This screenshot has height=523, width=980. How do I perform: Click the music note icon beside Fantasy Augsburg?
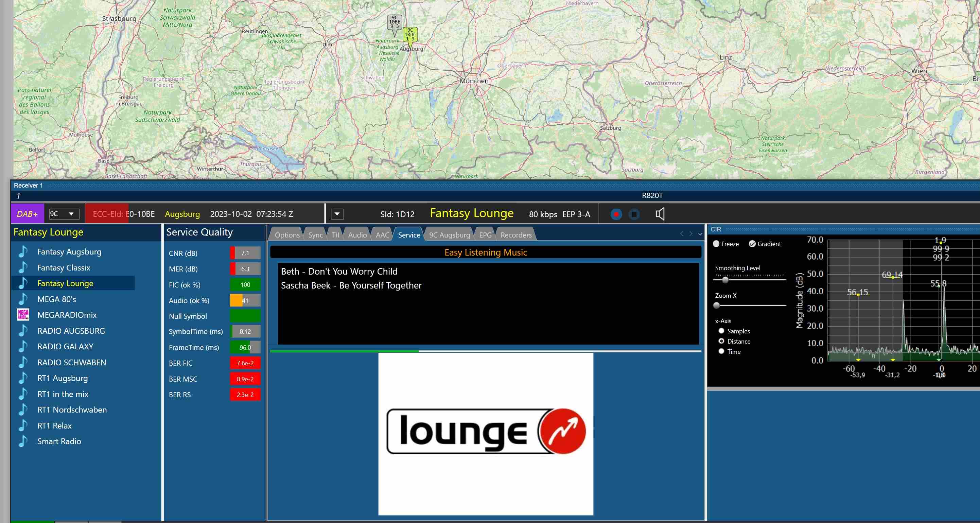point(23,252)
